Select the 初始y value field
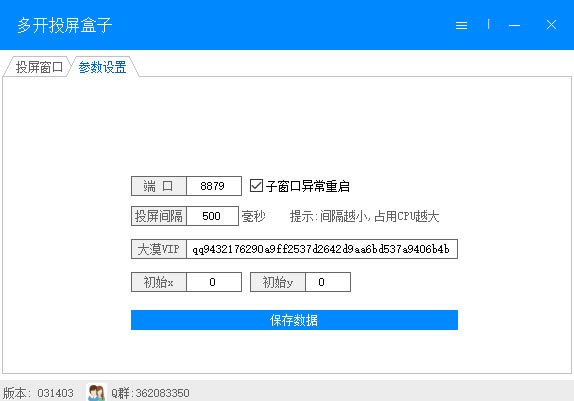The width and height of the screenshot is (574, 401). 328,282
